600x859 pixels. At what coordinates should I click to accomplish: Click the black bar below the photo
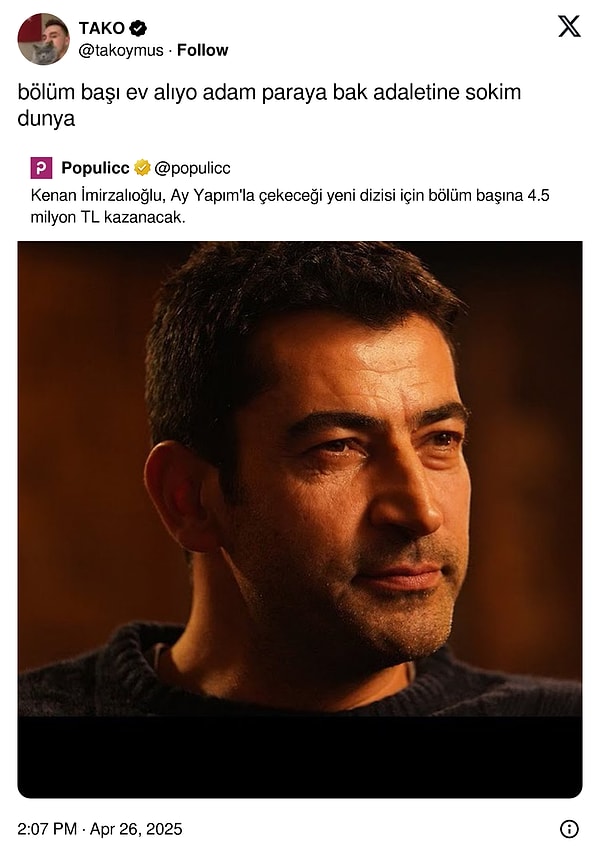click(300, 757)
